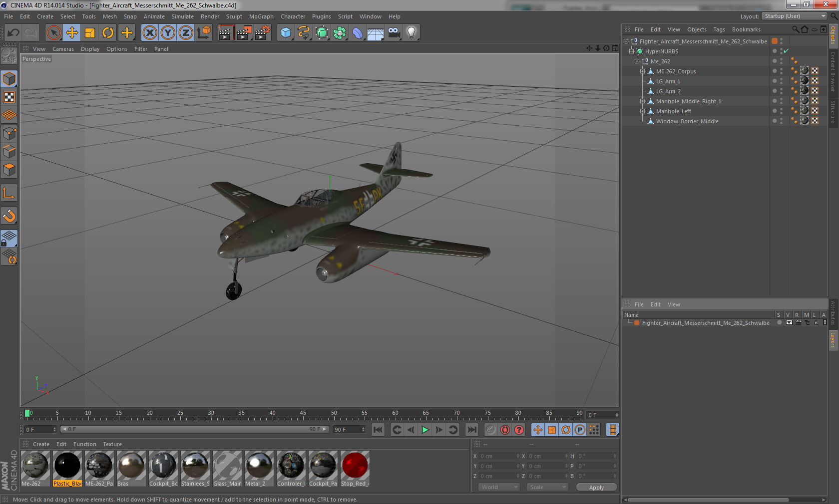The width and height of the screenshot is (839, 504).
Task: Activate the Scale tool
Action: pos(90,33)
